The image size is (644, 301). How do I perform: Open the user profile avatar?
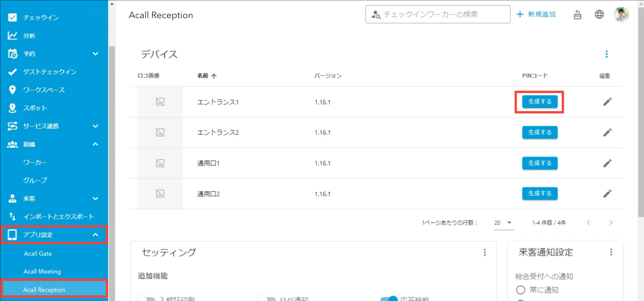click(621, 14)
